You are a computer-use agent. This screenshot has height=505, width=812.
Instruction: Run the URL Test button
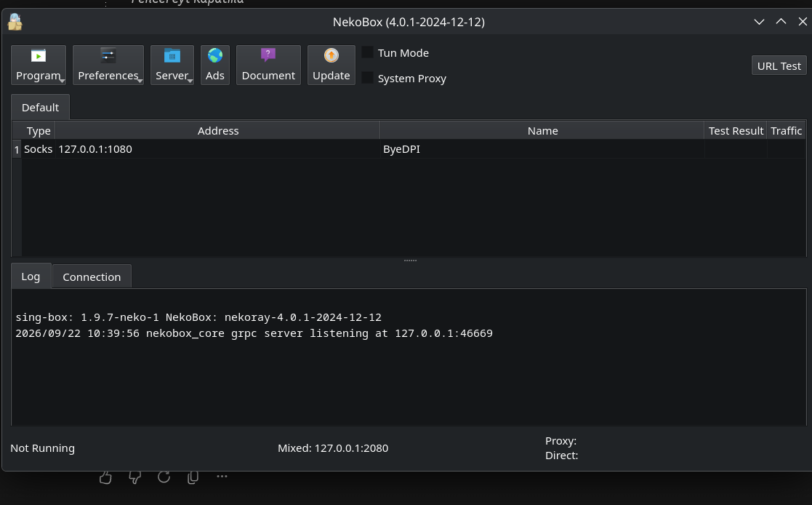click(779, 65)
